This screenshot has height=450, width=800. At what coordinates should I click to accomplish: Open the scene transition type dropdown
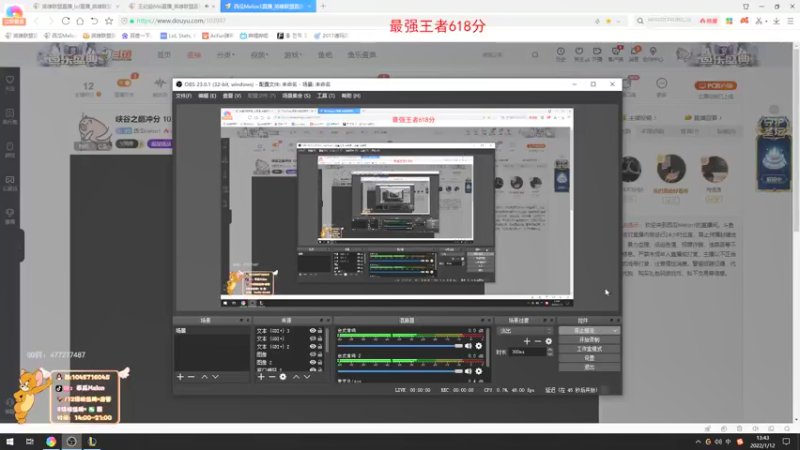(x=525, y=331)
